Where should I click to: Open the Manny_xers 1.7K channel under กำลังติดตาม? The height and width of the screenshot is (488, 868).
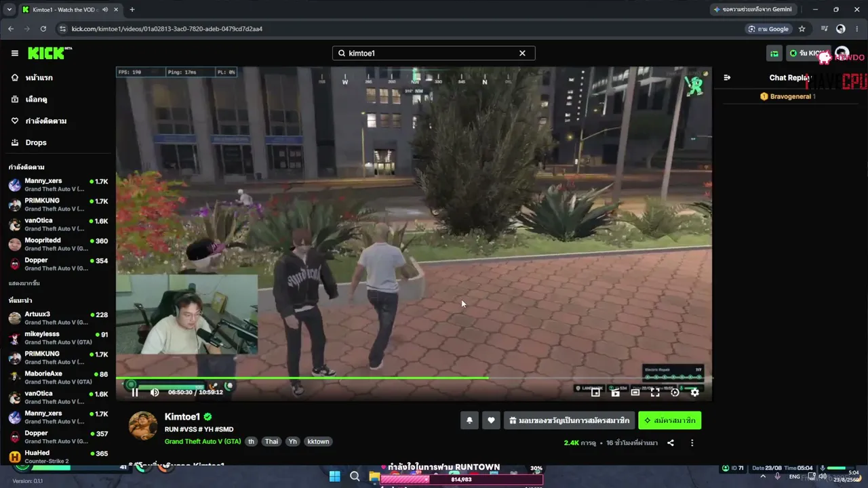click(x=58, y=185)
